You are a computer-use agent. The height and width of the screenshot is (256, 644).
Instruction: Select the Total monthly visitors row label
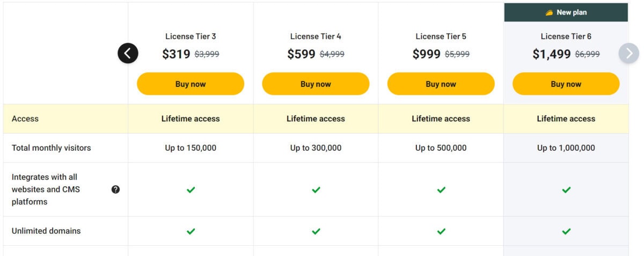click(52, 148)
